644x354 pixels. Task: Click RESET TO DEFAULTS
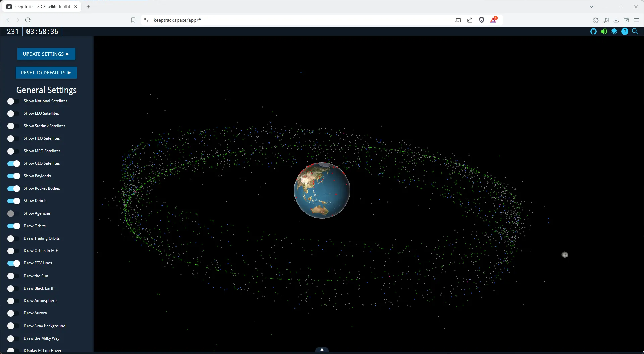click(46, 73)
